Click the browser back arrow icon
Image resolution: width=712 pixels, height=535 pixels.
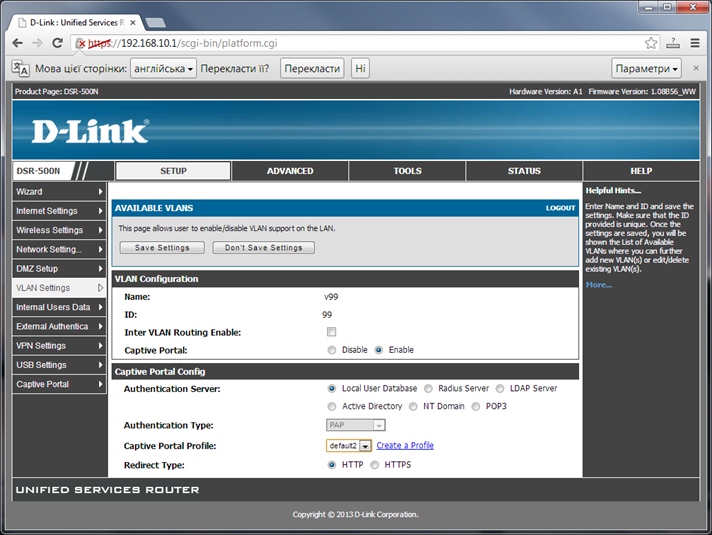(17, 43)
